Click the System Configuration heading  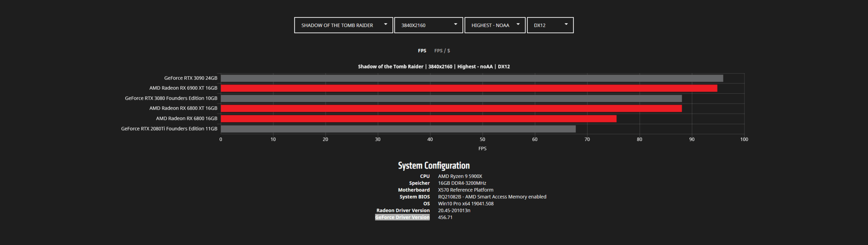click(x=434, y=166)
